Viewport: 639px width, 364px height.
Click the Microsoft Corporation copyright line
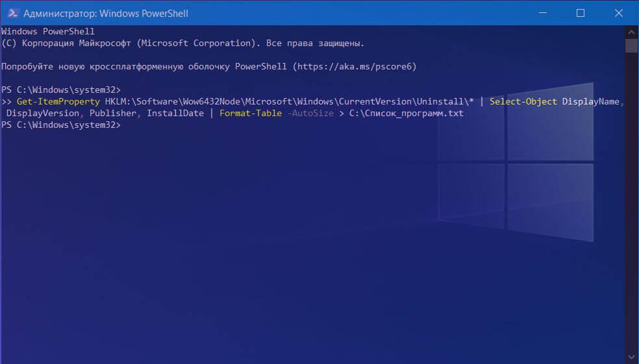tap(182, 43)
